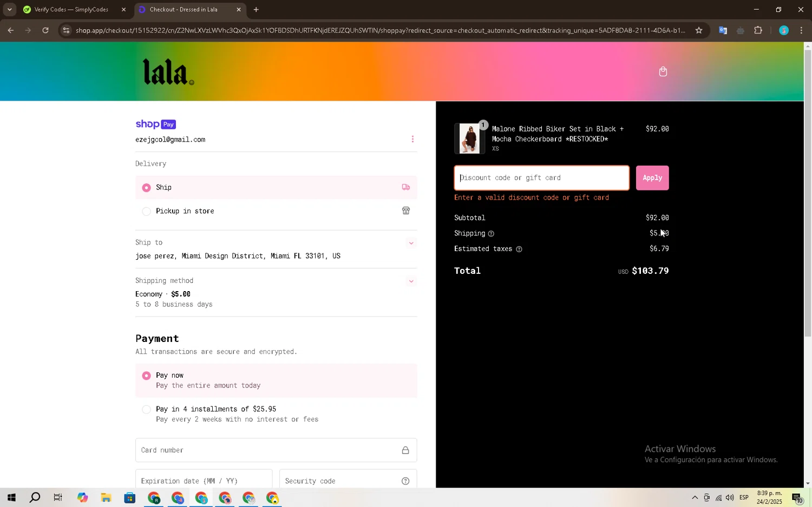Click the Shipping info help icon
Screen dimensions: 812x507
491,234
